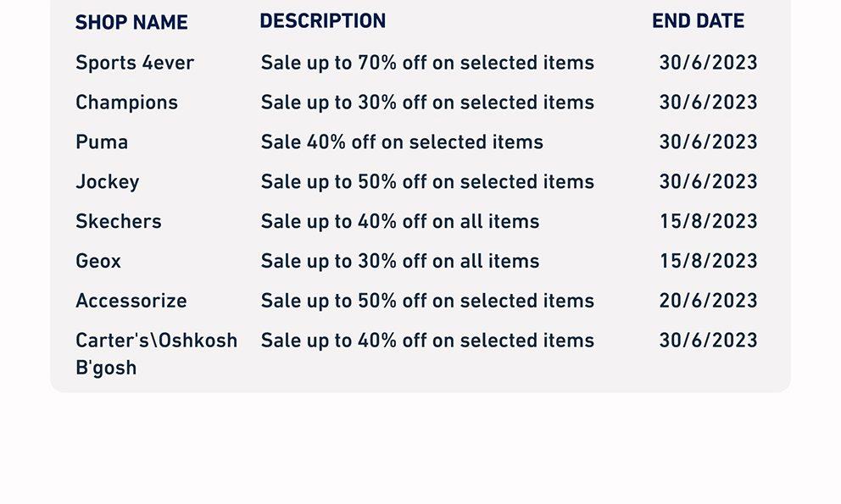Select the Geox shop name
Viewport: 841px width, 504px height.
(x=98, y=261)
